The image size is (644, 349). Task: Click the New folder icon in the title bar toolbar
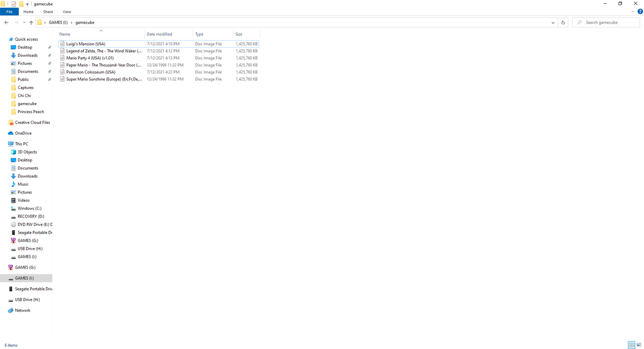coord(21,4)
